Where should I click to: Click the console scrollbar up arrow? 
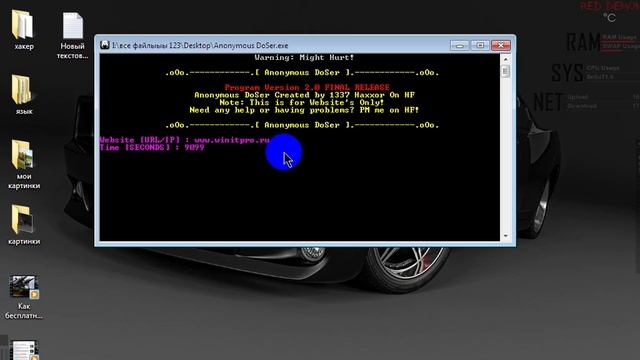pyautogui.click(x=506, y=59)
